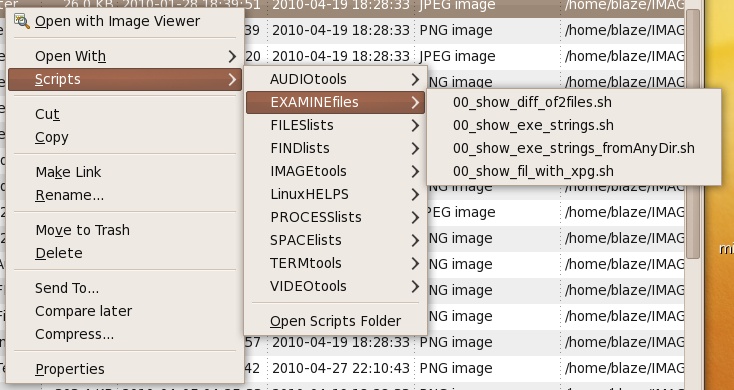Run 00_show_exe_strings_fromAnyDir.sh script
Image resolution: width=734 pixels, height=390 pixels.
coord(573,148)
